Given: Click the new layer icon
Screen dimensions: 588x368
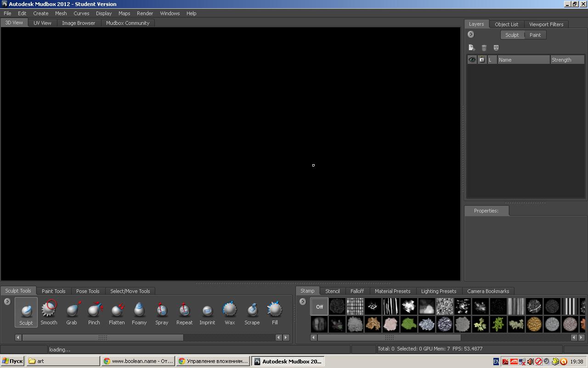Looking at the screenshot, I should (x=471, y=47).
